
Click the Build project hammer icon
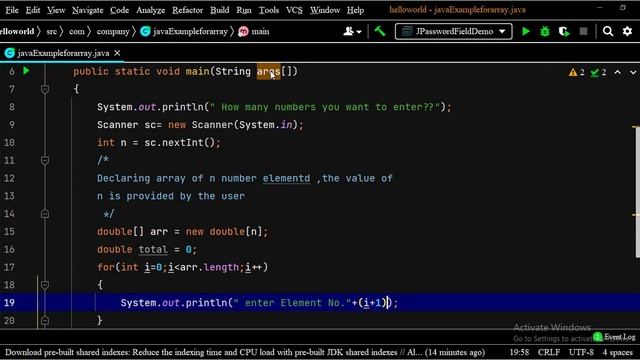click(380, 31)
